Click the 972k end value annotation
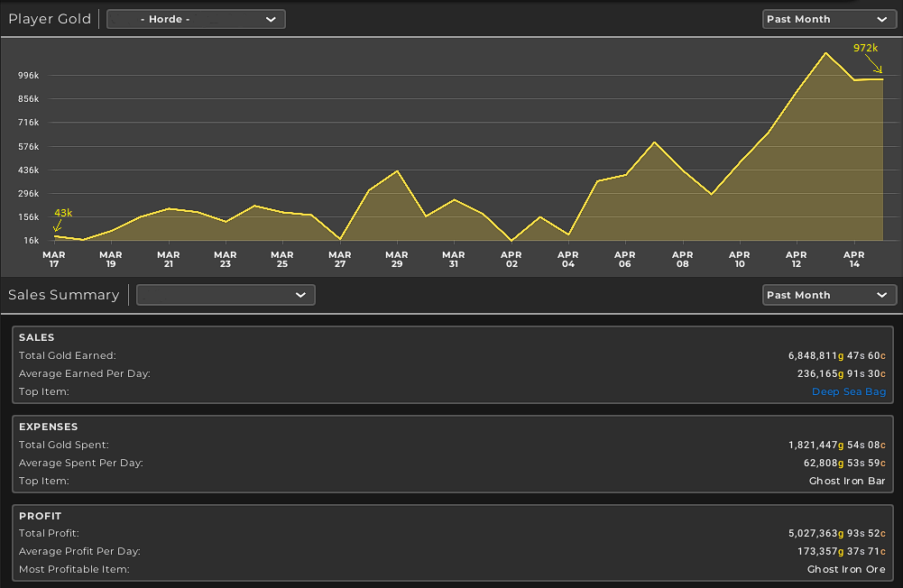 pyautogui.click(x=865, y=48)
